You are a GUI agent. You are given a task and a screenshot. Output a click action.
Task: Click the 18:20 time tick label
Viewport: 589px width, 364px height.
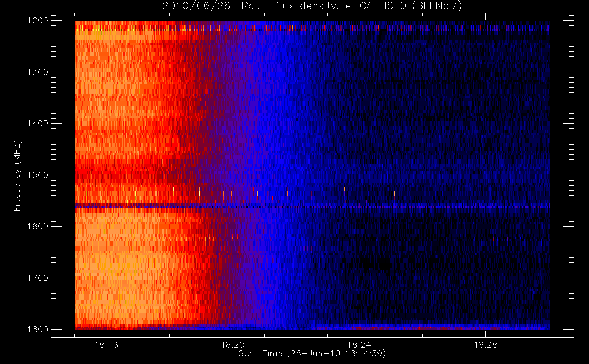(233, 345)
